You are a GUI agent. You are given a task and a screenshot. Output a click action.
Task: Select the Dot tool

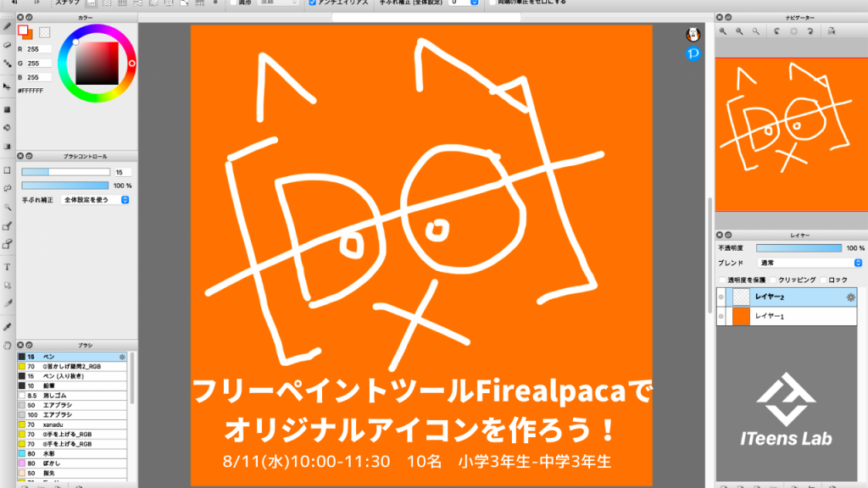pos(7,64)
